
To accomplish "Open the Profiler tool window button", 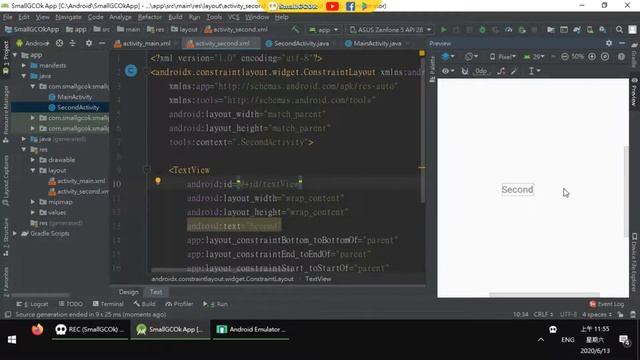I will [179, 304].
